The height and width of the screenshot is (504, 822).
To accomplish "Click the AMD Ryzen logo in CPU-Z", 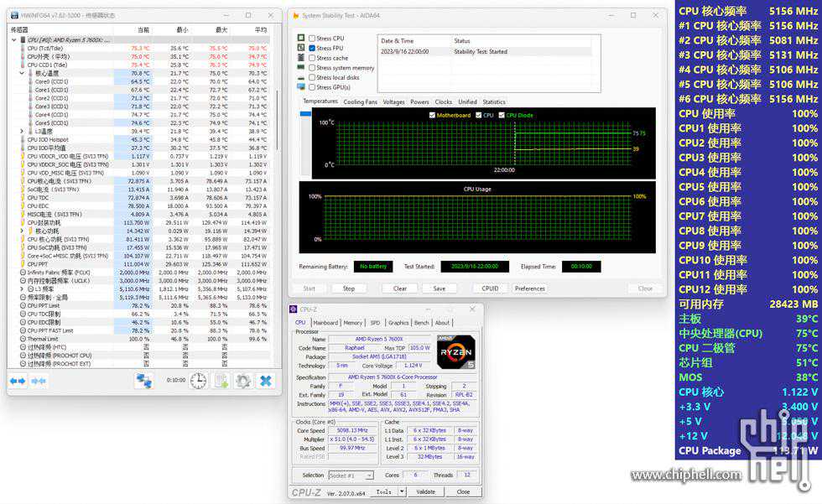I will (x=455, y=352).
